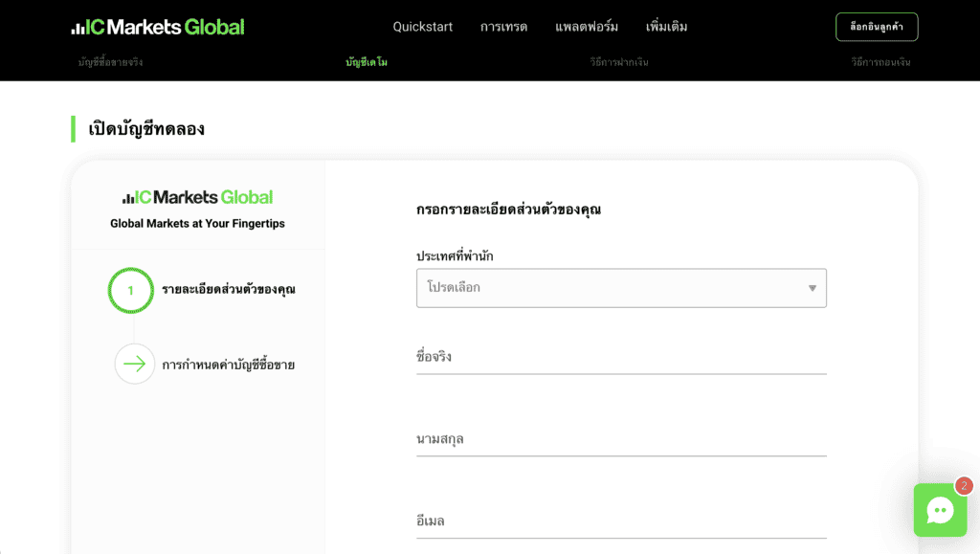
Task: Click the IC Markets Global header logo
Action: (158, 27)
